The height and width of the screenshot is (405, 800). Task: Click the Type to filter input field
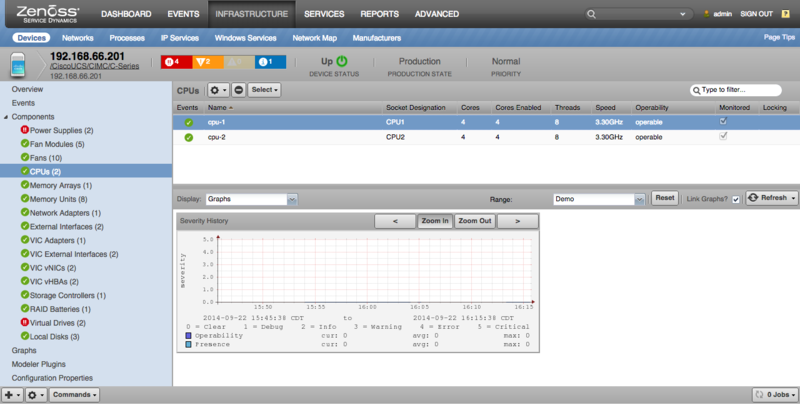736,90
